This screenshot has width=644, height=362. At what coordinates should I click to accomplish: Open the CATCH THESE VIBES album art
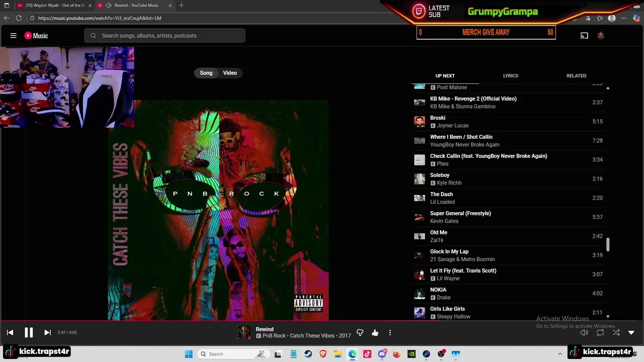coord(218,210)
